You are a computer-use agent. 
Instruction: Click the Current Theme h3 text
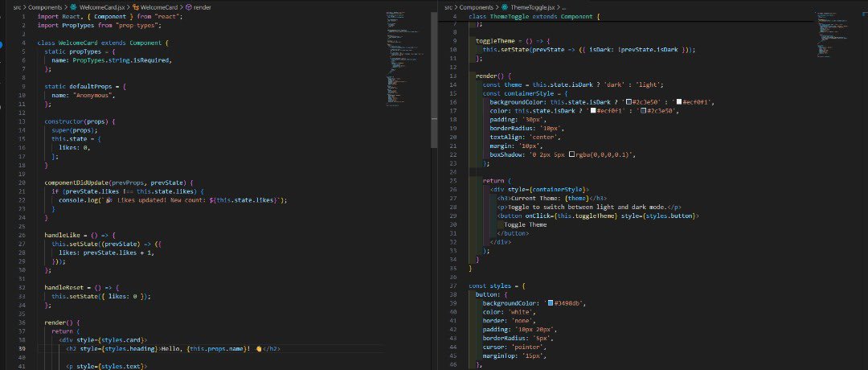(x=536, y=199)
